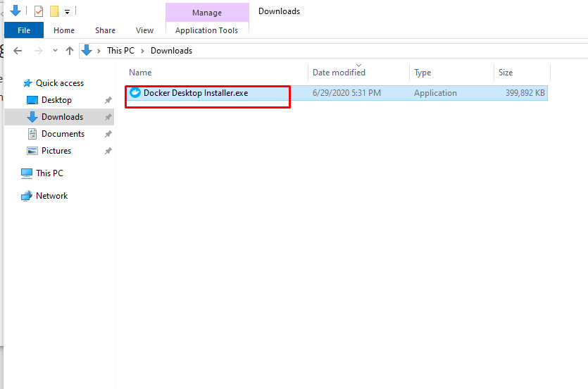Click This PC in the address path
This screenshot has width=588, height=389.
click(x=120, y=51)
